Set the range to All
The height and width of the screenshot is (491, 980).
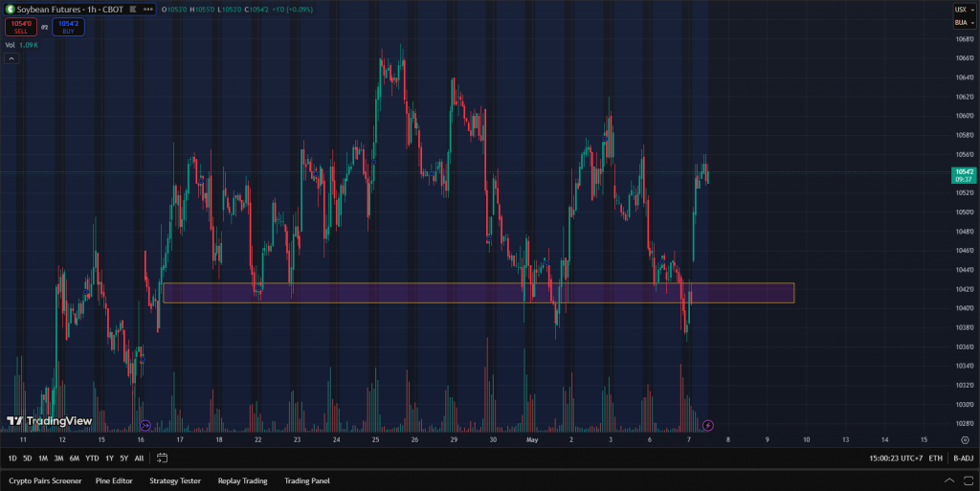pyautogui.click(x=139, y=458)
